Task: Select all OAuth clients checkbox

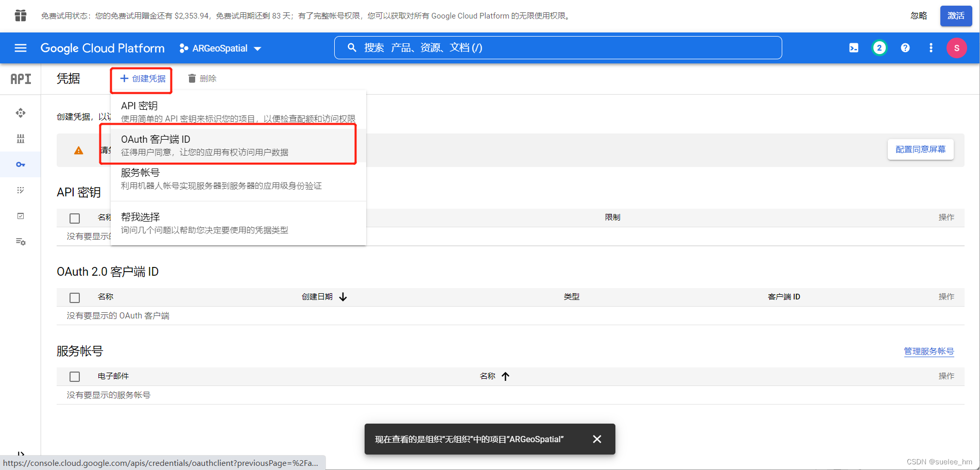Action: (75, 298)
